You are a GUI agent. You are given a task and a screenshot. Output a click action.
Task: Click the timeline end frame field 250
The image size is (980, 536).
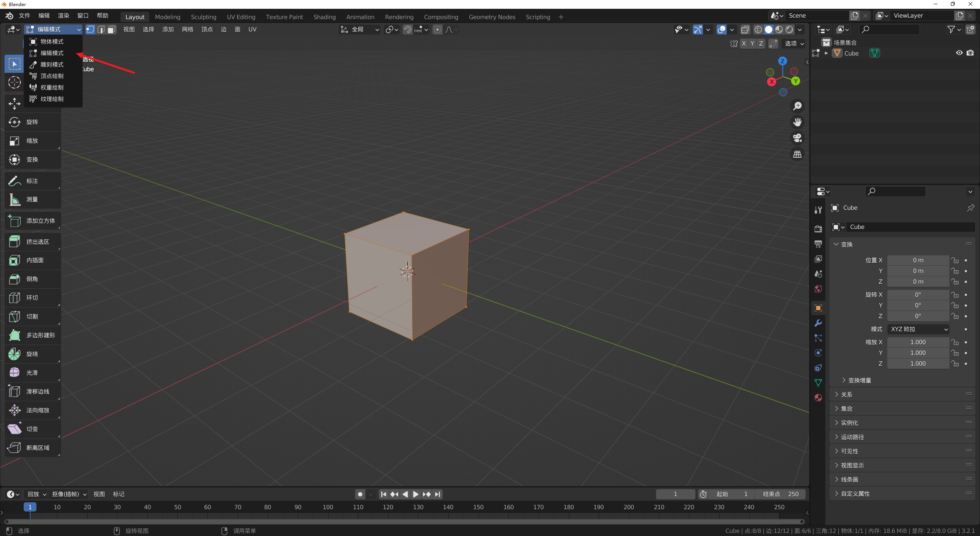[x=781, y=494]
